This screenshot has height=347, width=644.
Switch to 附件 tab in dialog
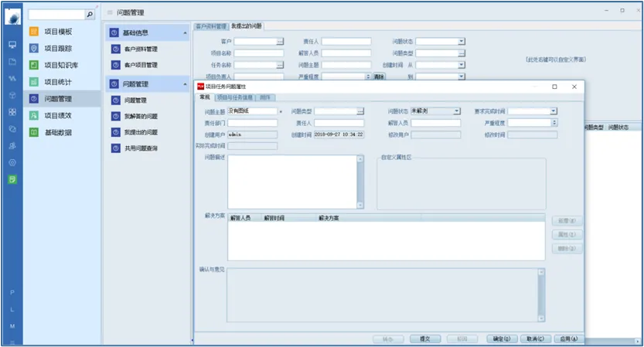(x=265, y=97)
